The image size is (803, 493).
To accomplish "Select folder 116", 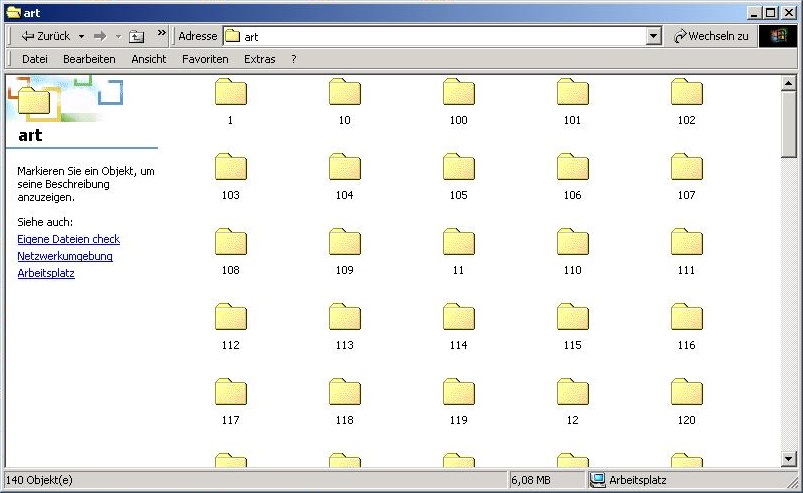I will [687, 327].
